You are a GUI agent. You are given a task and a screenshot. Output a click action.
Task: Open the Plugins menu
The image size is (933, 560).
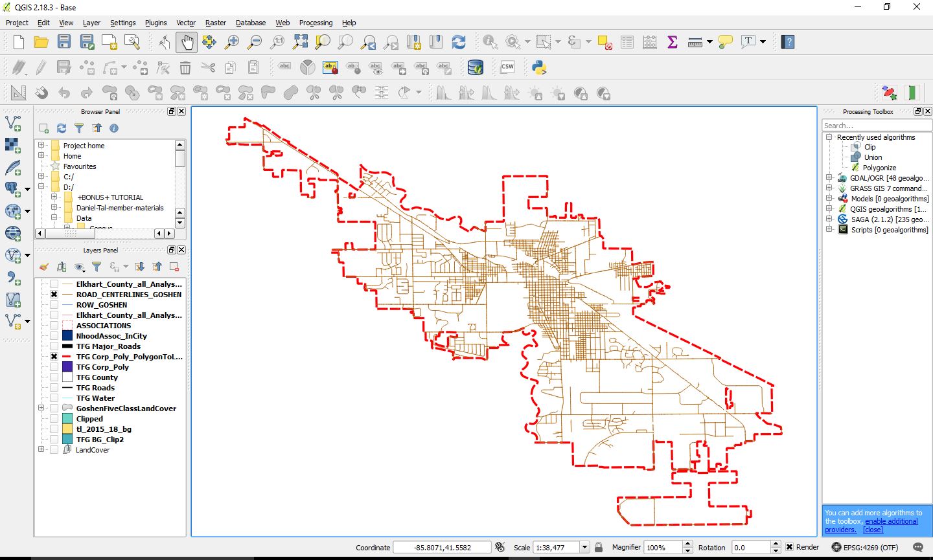[x=155, y=23]
